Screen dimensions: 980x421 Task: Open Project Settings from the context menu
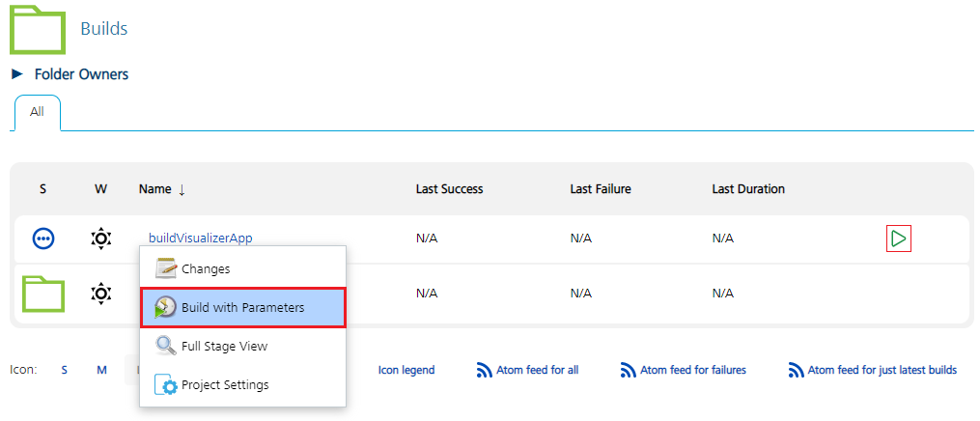(x=224, y=384)
